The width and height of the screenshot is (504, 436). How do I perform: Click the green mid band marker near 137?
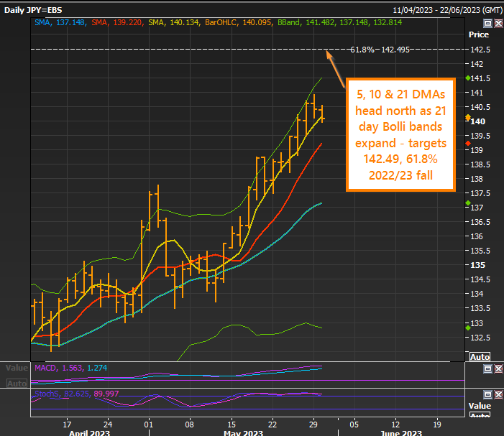[x=468, y=203]
